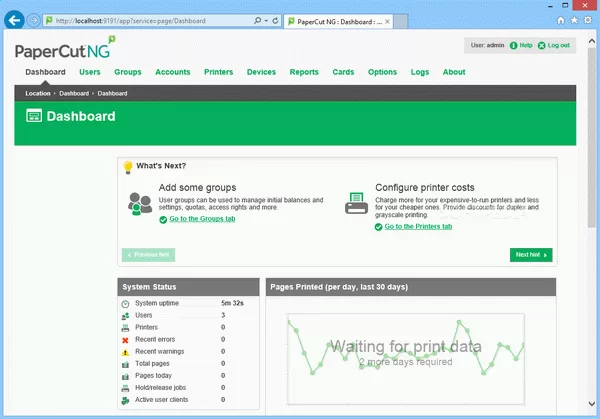This screenshot has height=419, width=600.
Task: Click the browser back arrow button
Action: (14, 20)
